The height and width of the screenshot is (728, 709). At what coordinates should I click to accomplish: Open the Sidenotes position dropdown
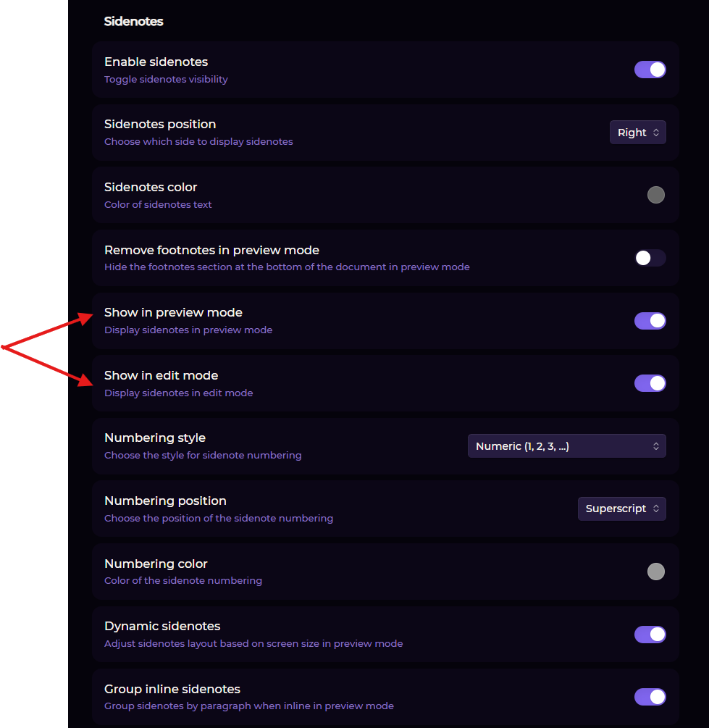(x=637, y=133)
